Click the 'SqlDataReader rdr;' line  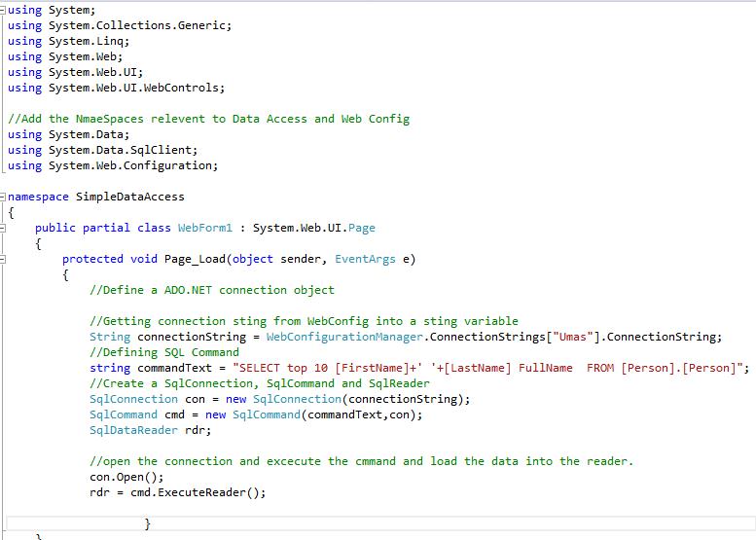pyautogui.click(x=151, y=431)
